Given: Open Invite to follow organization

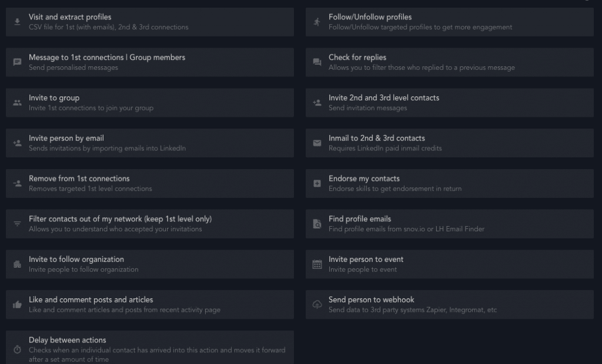Looking at the screenshot, I should coord(150,264).
